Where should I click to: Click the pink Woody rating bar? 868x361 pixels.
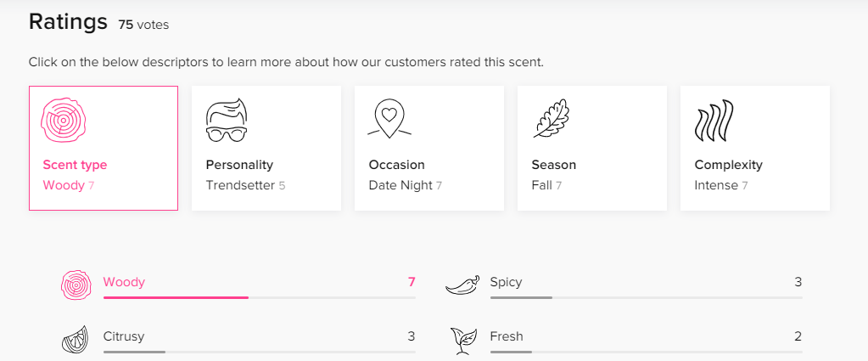coord(259,298)
